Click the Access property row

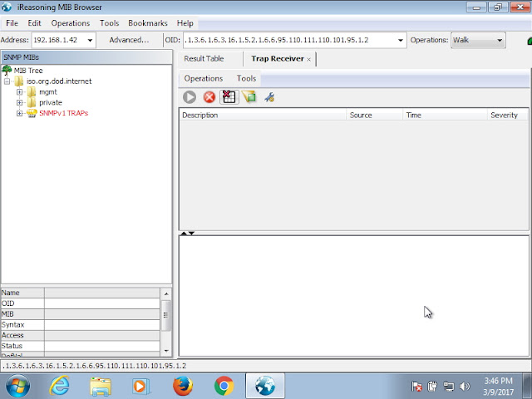[81, 335]
